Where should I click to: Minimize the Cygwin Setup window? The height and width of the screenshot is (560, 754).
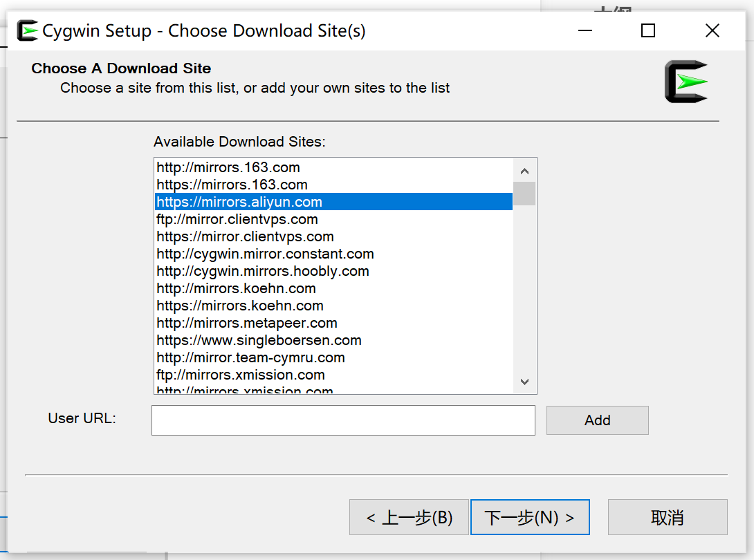point(585,30)
